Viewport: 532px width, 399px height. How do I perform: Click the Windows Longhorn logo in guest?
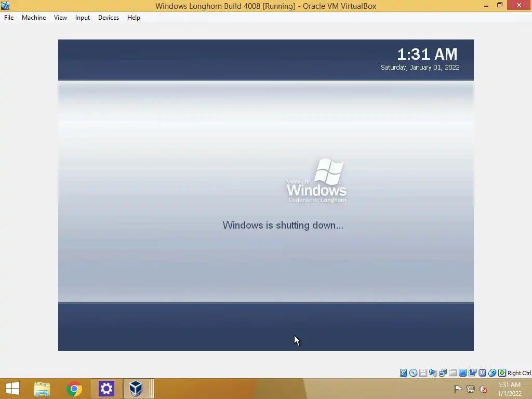click(316, 181)
